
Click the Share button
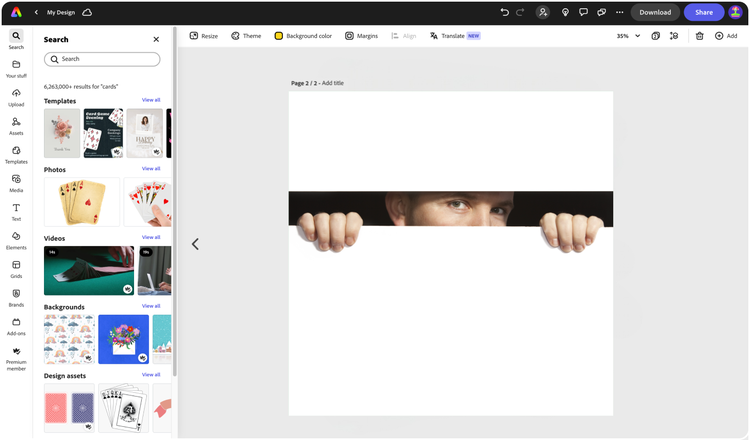coord(704,12)
